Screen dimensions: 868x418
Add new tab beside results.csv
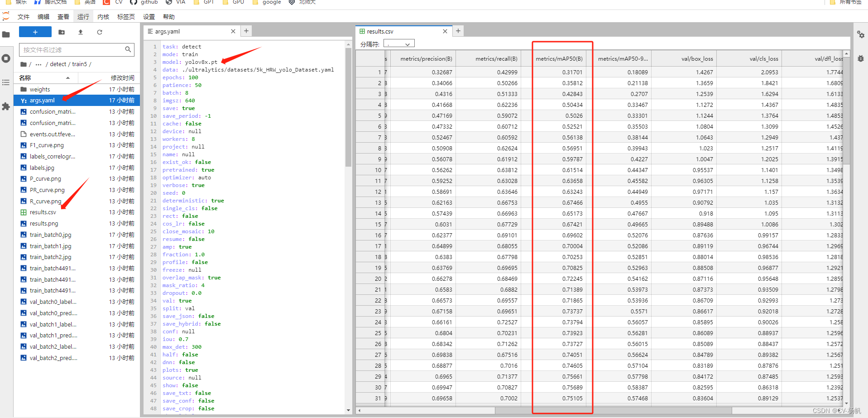click(x=458, y=31)
